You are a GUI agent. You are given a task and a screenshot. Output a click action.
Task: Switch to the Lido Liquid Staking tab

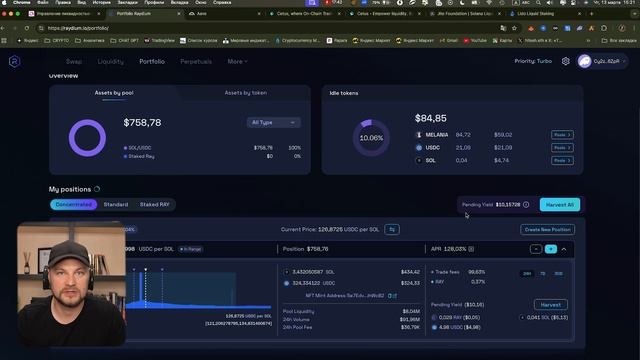pyautogui.click(x=545, y=13)
